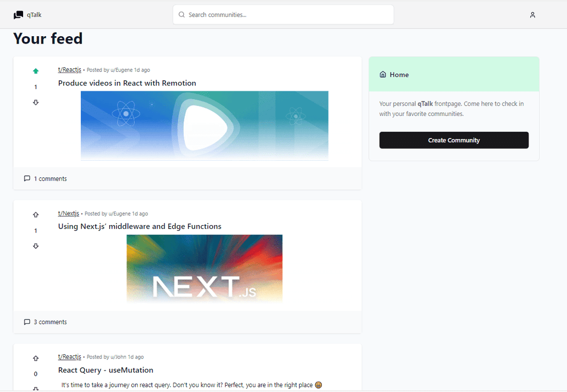This screenshot has height=392, width=567.
Task: Upvote the Next.js middleware post
Action: [x=36, y=215]
